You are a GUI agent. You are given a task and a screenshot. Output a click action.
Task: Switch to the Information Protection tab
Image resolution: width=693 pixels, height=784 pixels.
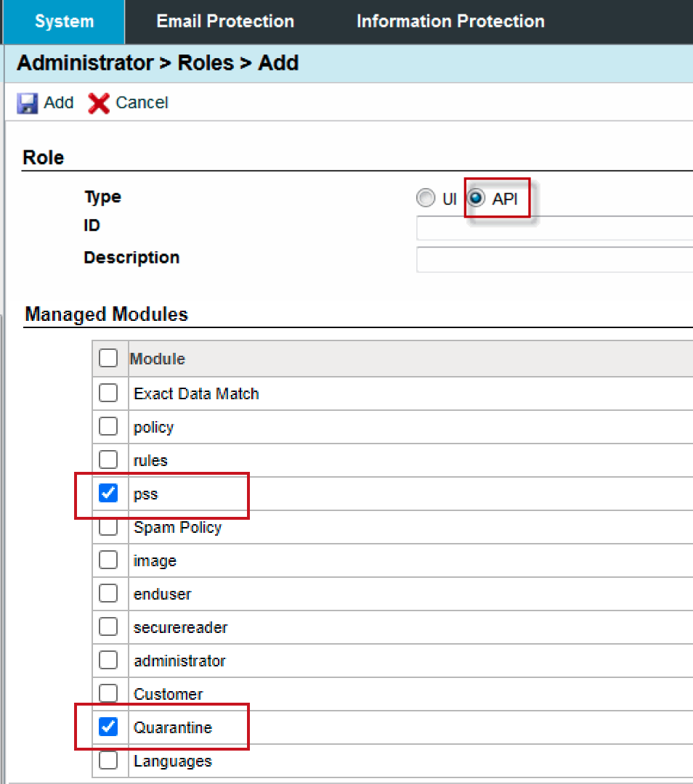(x=450, y=22)
